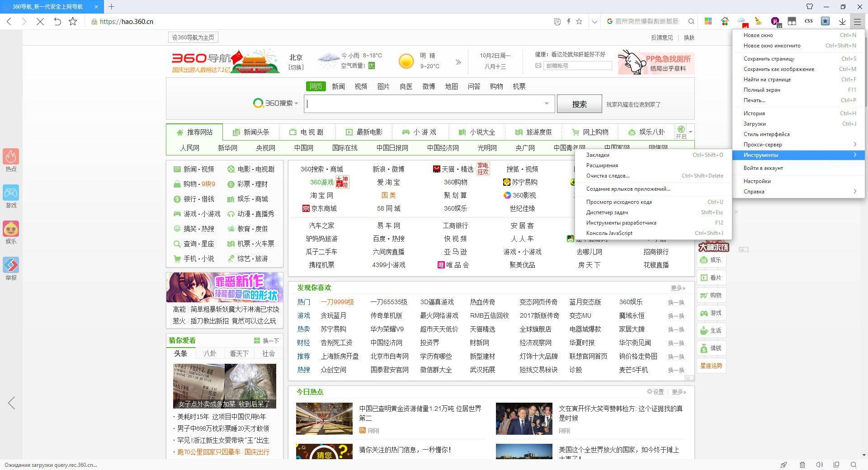This screenshot has width=868, height=470.
Task: Click the 游戏 gamepad sidebar icon
Action: (11, 193)
